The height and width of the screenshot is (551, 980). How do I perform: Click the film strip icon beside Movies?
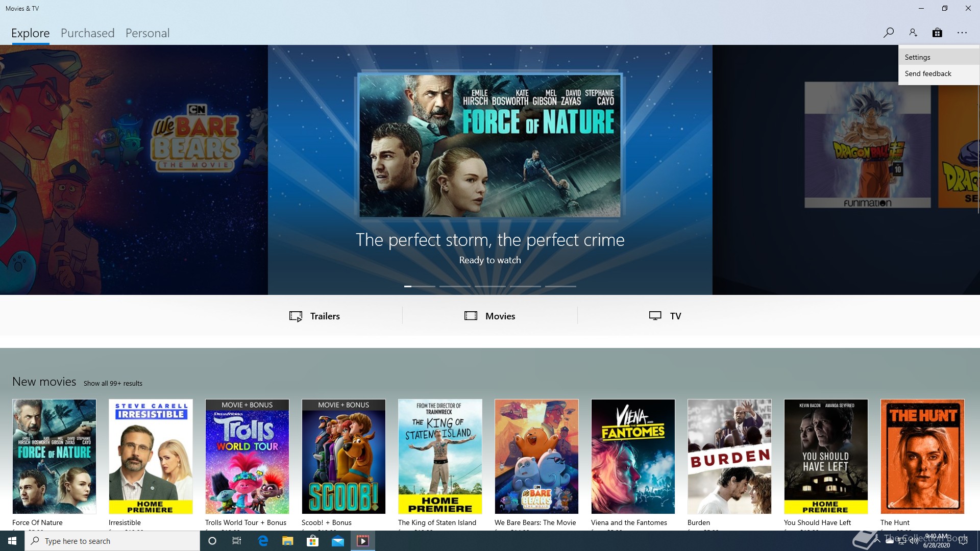[x=471, y=316]
